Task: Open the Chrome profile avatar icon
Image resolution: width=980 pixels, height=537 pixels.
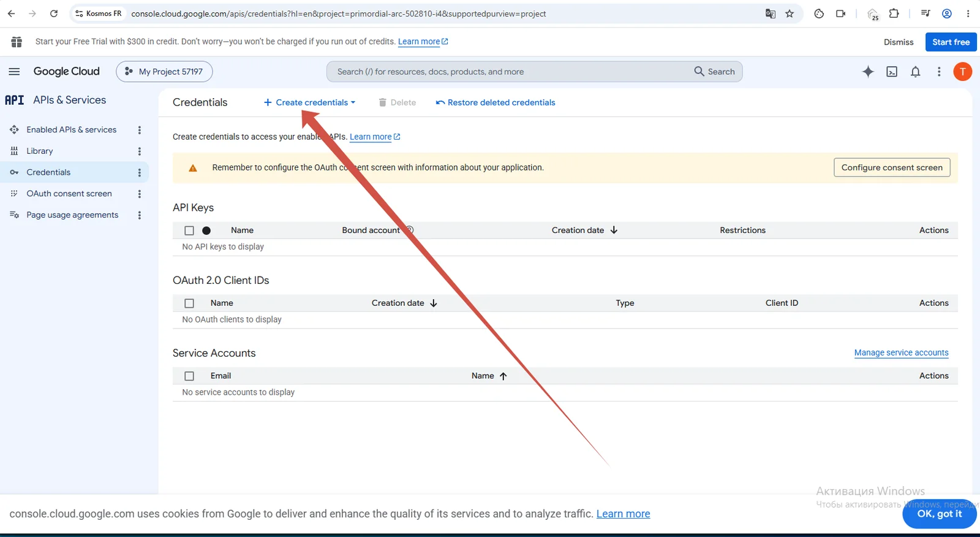Action: (947, 13)
